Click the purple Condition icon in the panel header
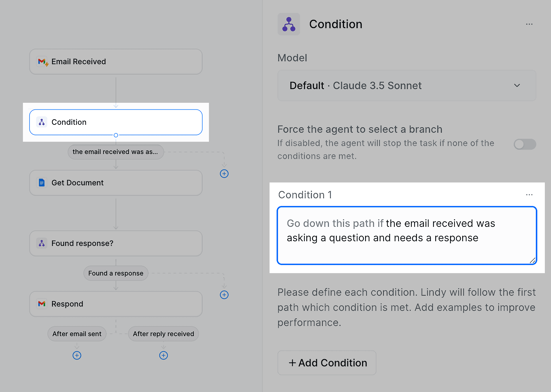 click(x=289, y=24)
